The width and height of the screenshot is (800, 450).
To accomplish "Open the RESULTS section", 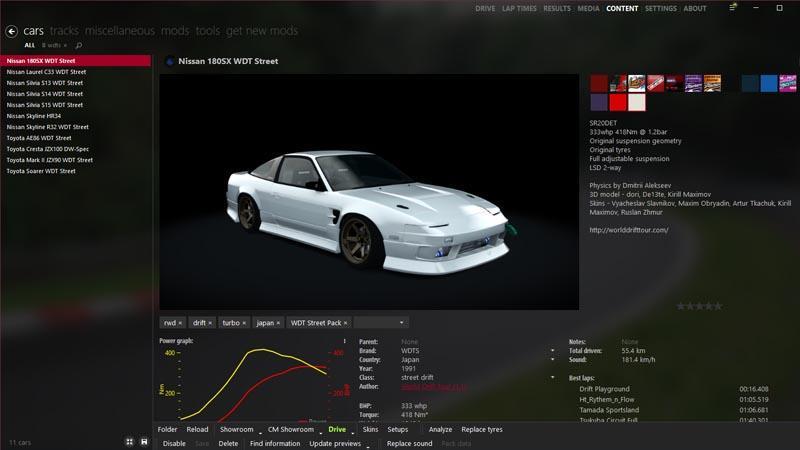I will (557, 9).
